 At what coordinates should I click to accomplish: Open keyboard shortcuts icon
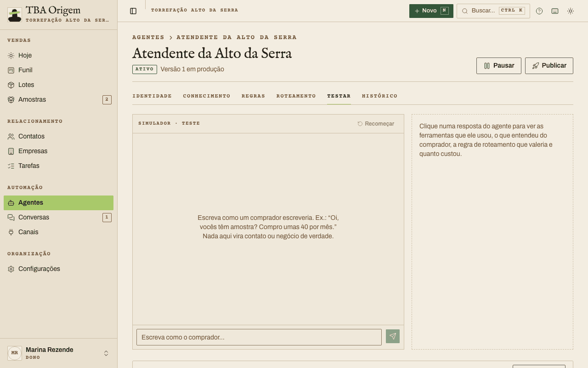coord(555,11)
